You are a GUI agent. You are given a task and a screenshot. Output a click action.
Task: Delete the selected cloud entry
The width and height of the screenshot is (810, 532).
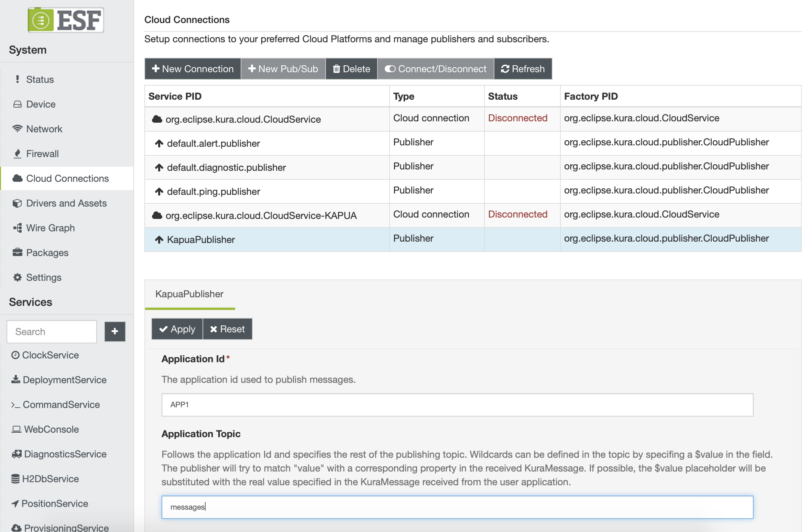[x=351, y=69]
